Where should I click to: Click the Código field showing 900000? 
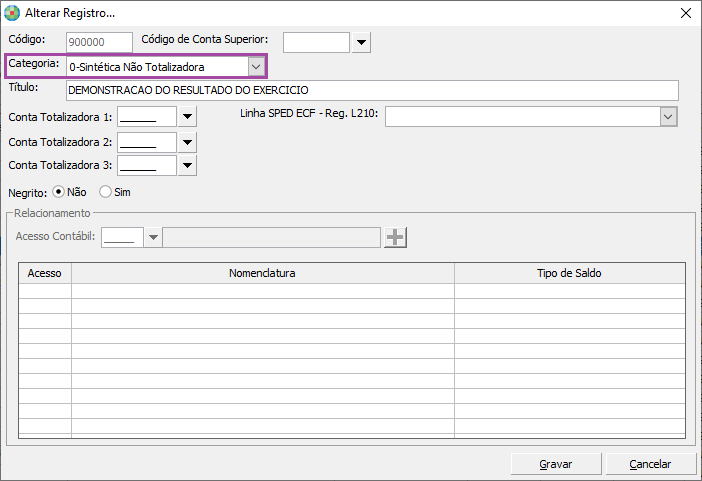click(x=99, y=43)
